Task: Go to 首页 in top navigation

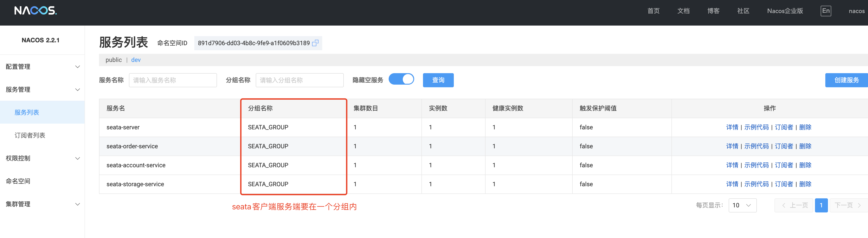Action: click(653, 11)
